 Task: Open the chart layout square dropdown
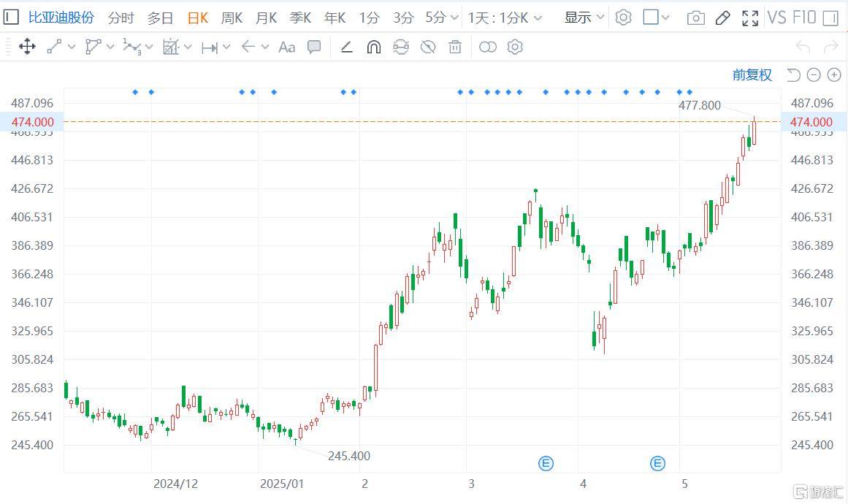coord(656,18)
